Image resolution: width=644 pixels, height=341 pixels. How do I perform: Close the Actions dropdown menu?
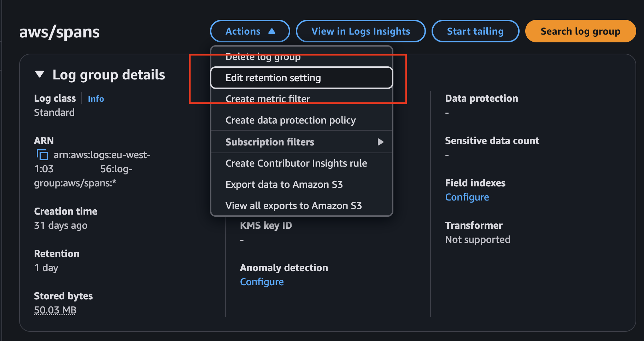(250, 31)
